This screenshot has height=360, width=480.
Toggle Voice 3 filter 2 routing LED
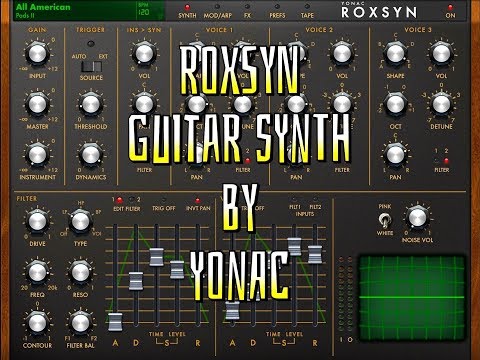(x=446, y=161)
